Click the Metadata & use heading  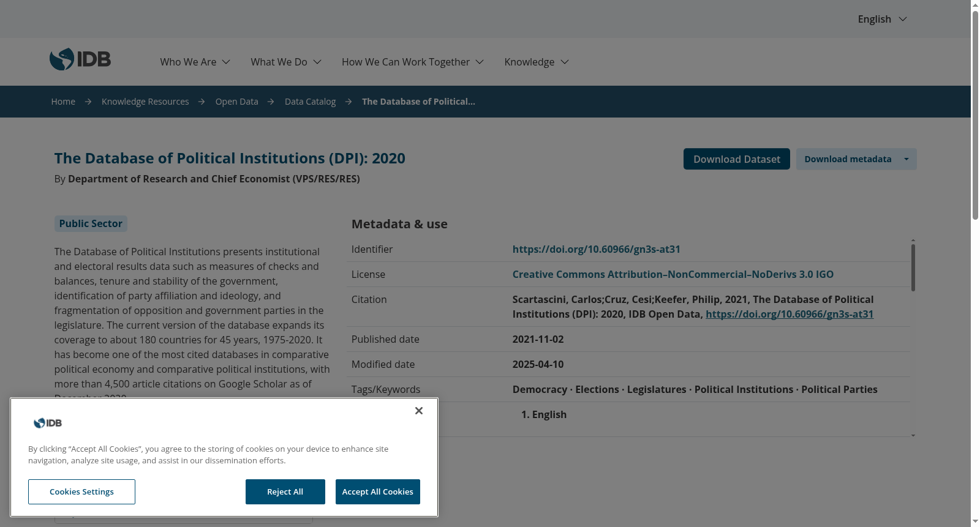tap(399, 224)
